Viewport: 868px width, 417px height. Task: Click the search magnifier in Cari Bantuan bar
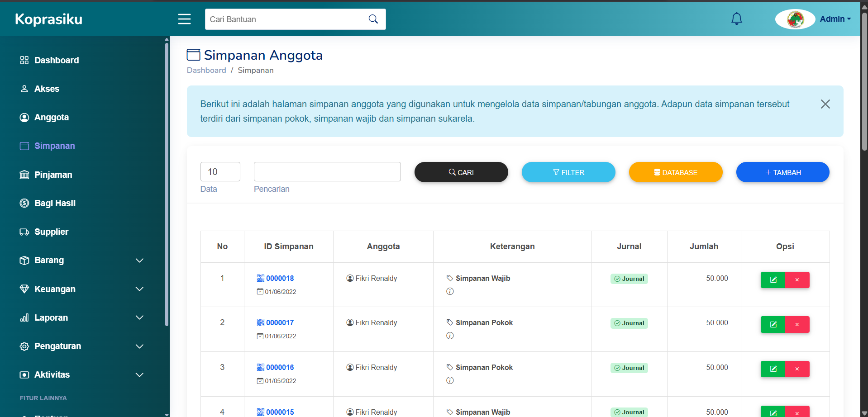tap(373, 19)
